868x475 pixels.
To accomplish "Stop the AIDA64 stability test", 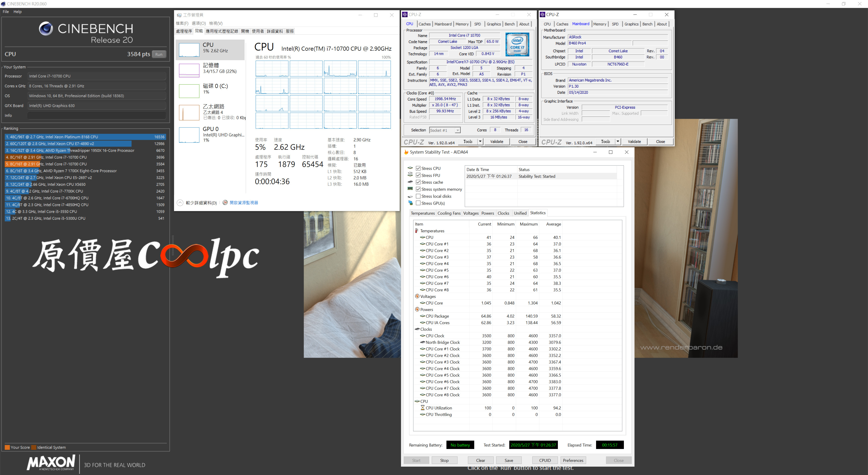I will pyautogui.click(x=444, y=460).
